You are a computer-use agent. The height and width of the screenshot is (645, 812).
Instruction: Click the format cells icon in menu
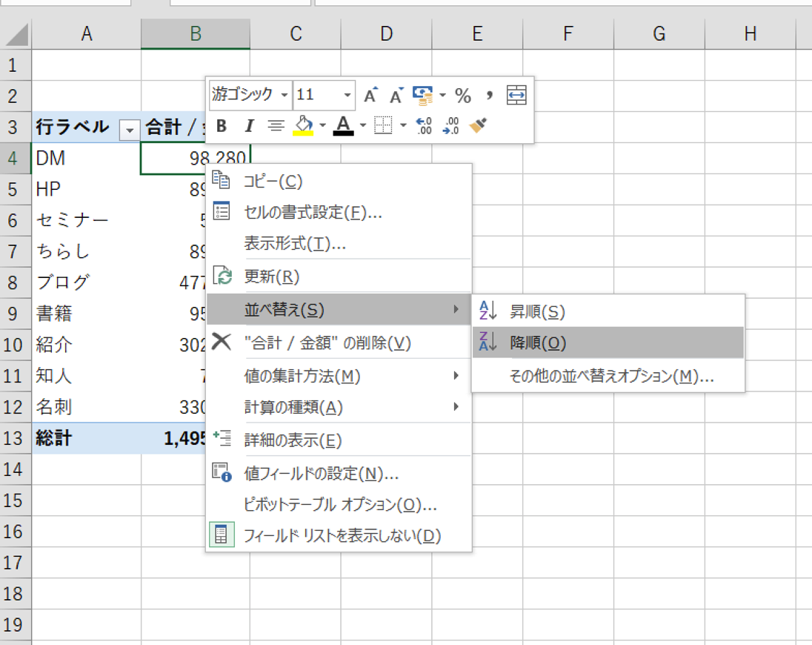pos(222,211)
